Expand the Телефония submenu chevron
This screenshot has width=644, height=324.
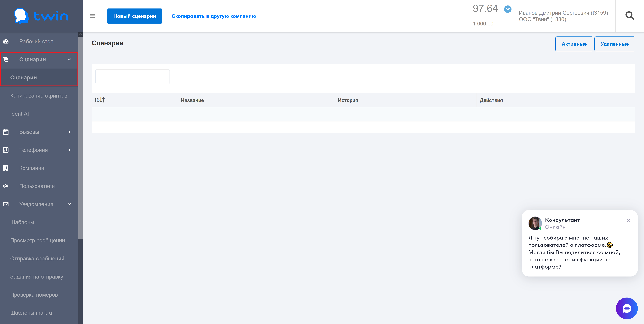pyautogui.click(x=69, y=150)
